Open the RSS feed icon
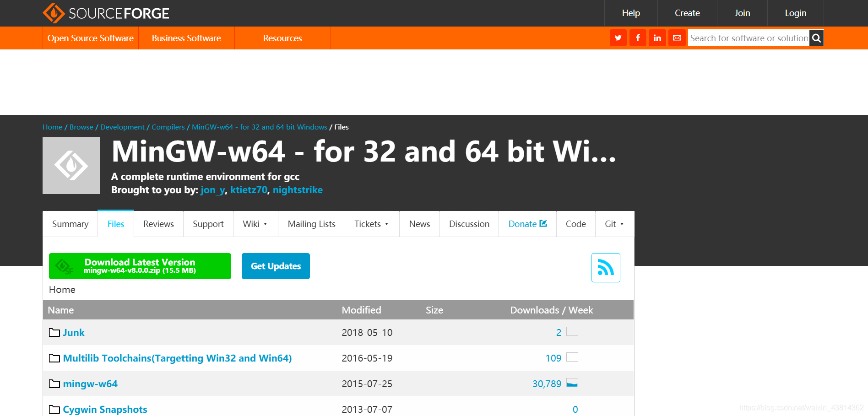This screenshot has height=416, width=868. [x=606, y=268]
